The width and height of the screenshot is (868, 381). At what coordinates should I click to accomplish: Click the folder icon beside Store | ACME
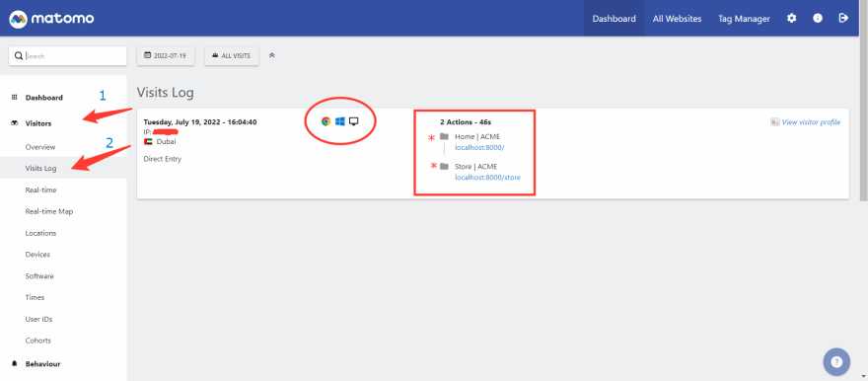tap(444, 166)
